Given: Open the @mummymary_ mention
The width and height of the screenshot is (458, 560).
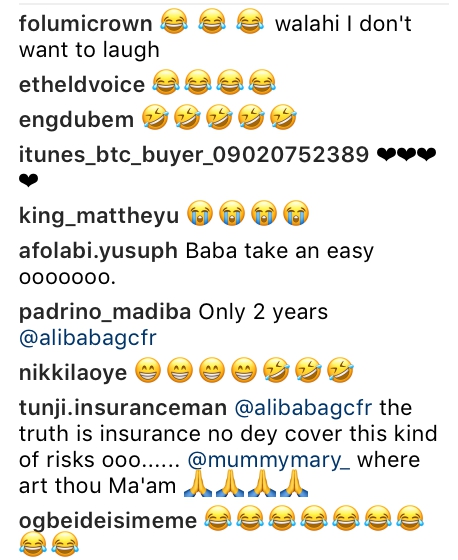Looking at the screenshot, I should (x=269, y=460).
